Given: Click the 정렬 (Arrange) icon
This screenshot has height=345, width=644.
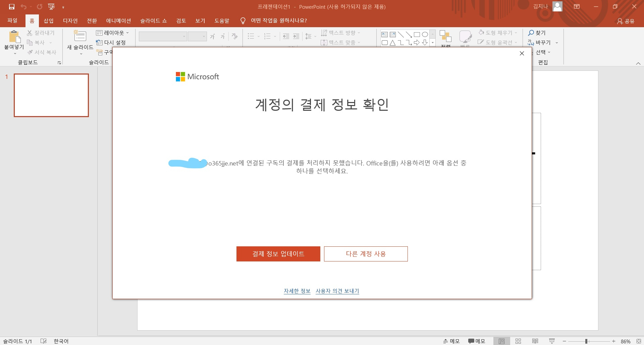Looking at the screenshot, I should tap(445, 36).
